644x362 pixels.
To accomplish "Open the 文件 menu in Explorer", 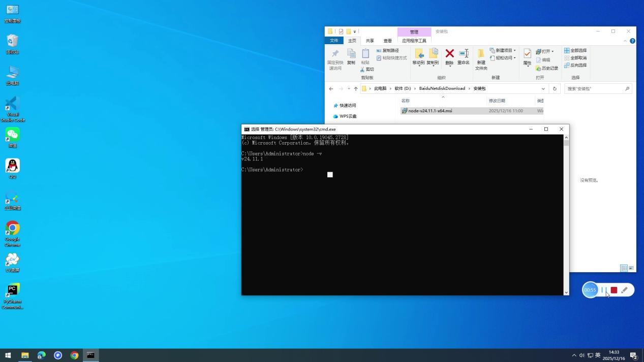I will pos(334,41).
